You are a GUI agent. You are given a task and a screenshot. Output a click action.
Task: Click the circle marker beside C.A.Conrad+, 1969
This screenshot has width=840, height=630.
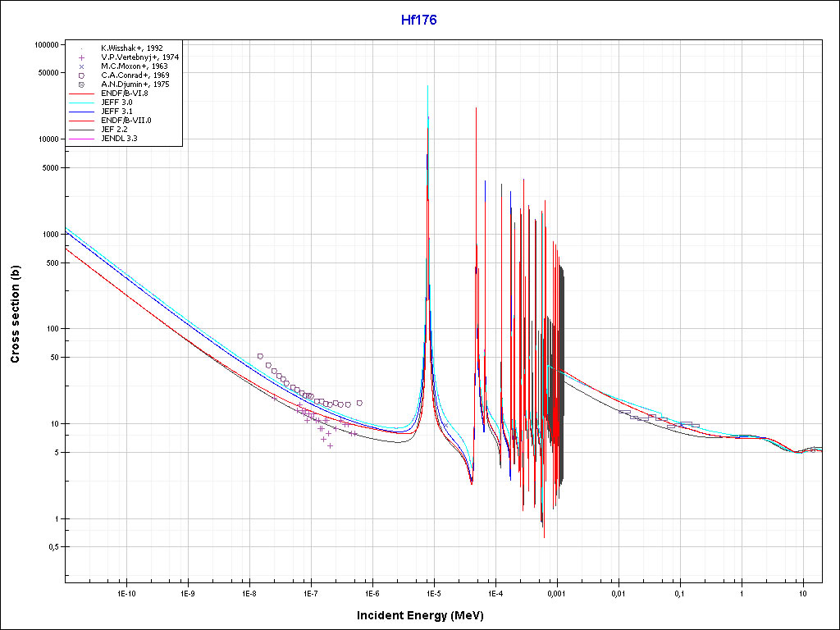click(82, 75)
